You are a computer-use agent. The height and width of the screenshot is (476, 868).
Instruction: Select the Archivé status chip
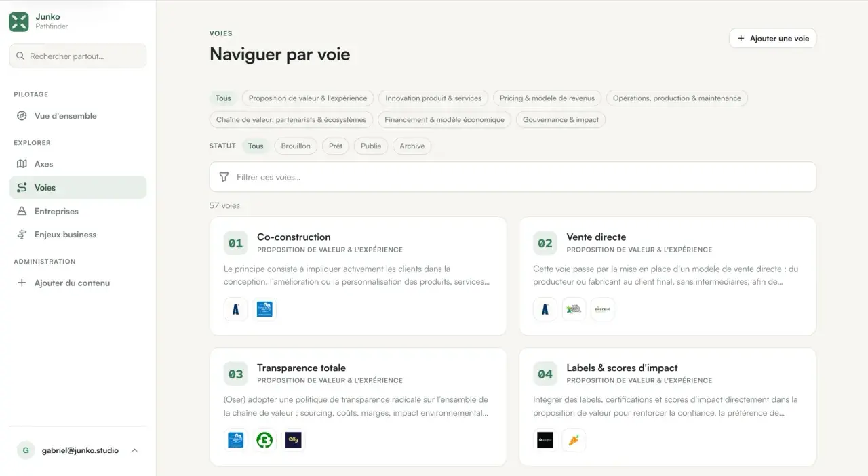[412, 146]
